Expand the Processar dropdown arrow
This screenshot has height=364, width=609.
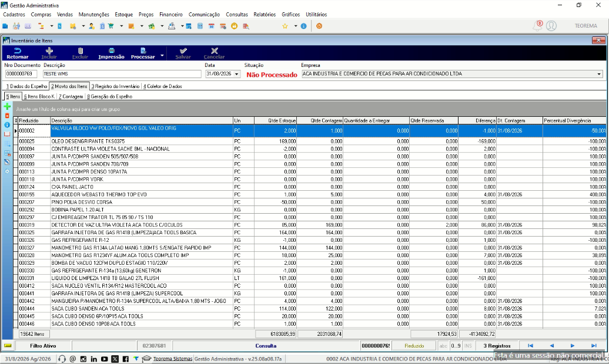162,55
